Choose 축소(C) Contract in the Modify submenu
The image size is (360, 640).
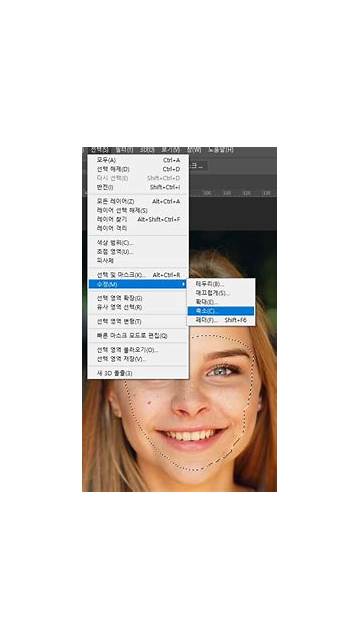[221, 311]
